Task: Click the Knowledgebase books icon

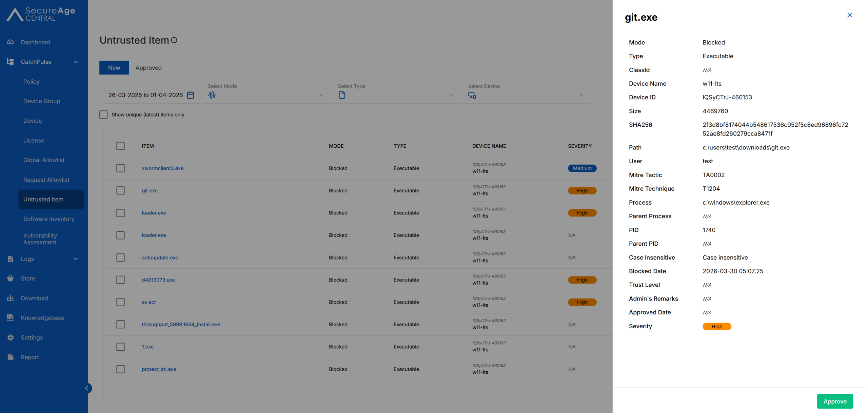Action: 11,317
